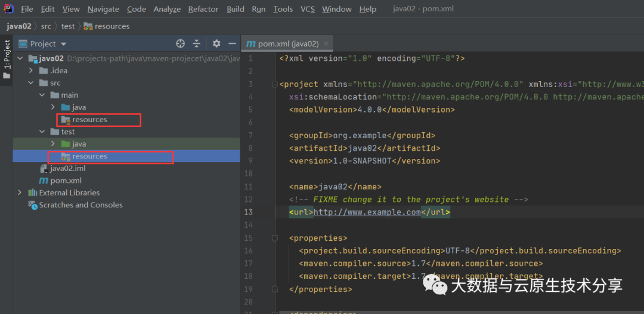Open the View menu
The width and height of the screenshot is (644, 314).
[71, 9]
